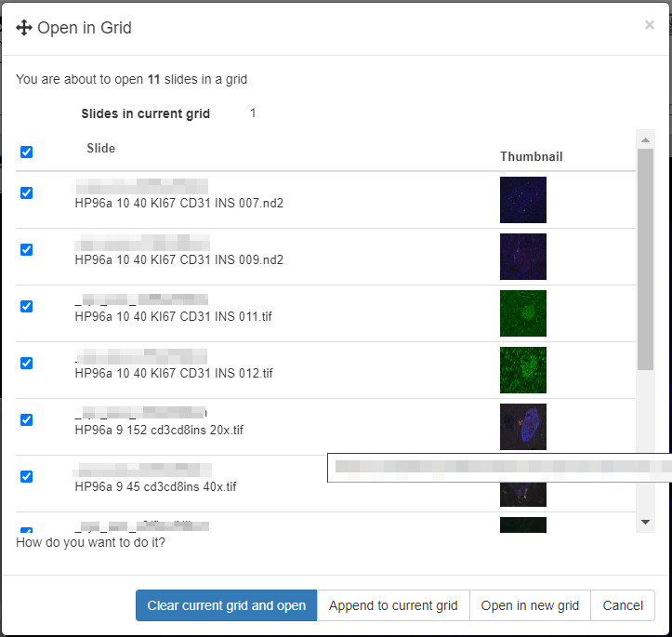Cancel the grid dialog

[622, 605]
